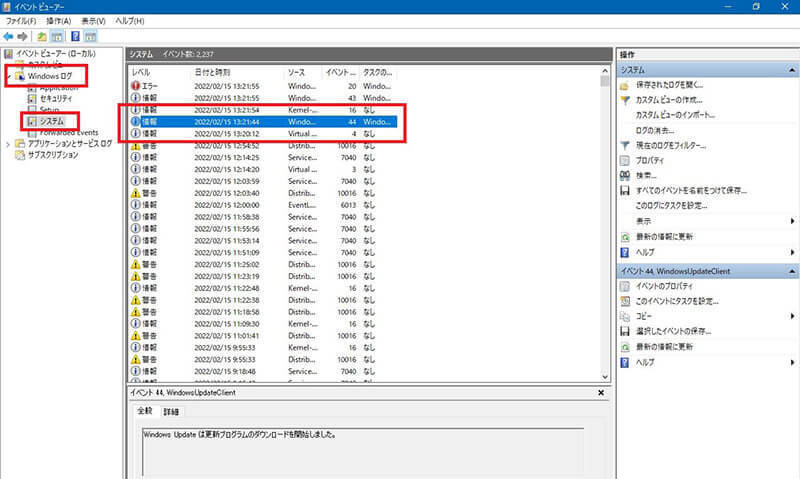Viewport: 800px width, 479px height.
Task: Click the red error icon in the エラー row
Action: coord(136,85)
